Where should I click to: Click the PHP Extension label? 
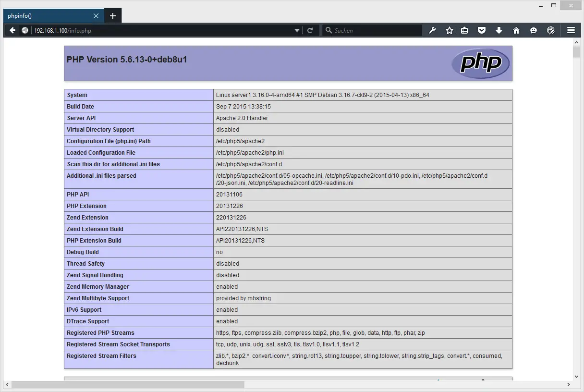point(87,206)
